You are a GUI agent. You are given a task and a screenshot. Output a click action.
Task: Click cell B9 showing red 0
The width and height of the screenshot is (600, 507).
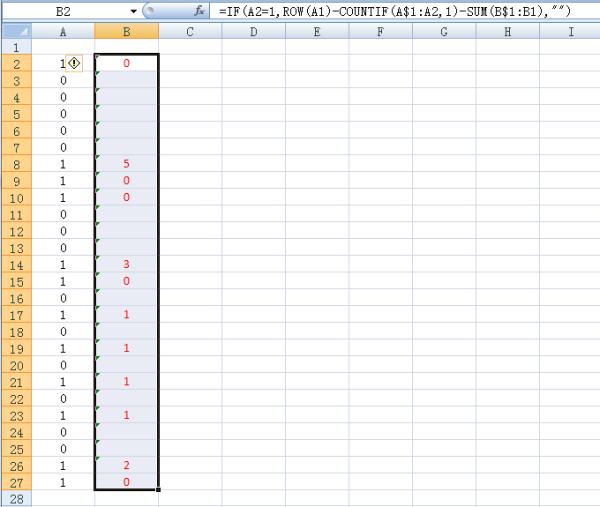pyautogui.click(x=127, y=181)
